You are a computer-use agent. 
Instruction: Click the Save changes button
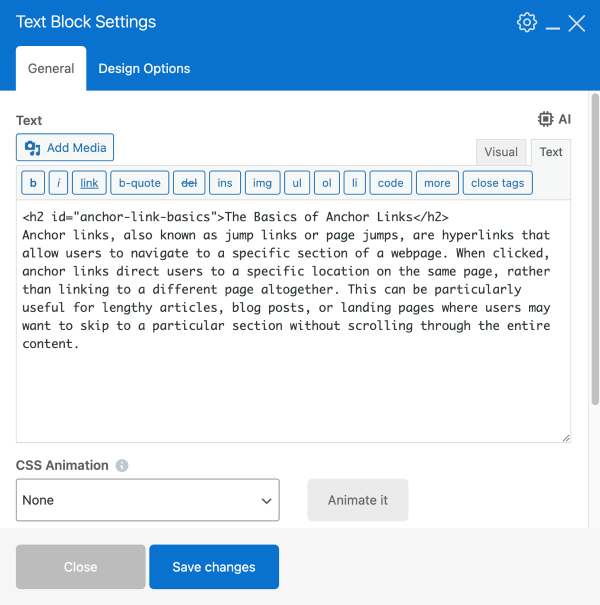(x=213, y=567)
